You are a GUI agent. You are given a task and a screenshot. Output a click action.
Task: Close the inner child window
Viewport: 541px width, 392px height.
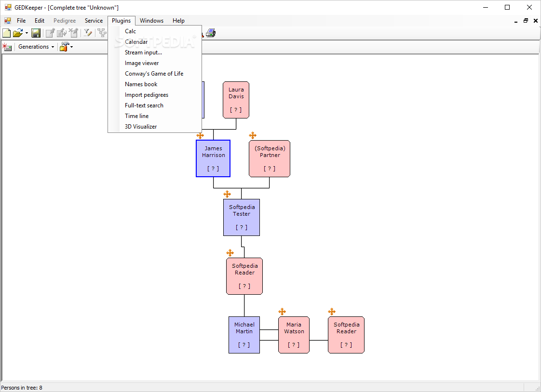click(x=536, y=21)
